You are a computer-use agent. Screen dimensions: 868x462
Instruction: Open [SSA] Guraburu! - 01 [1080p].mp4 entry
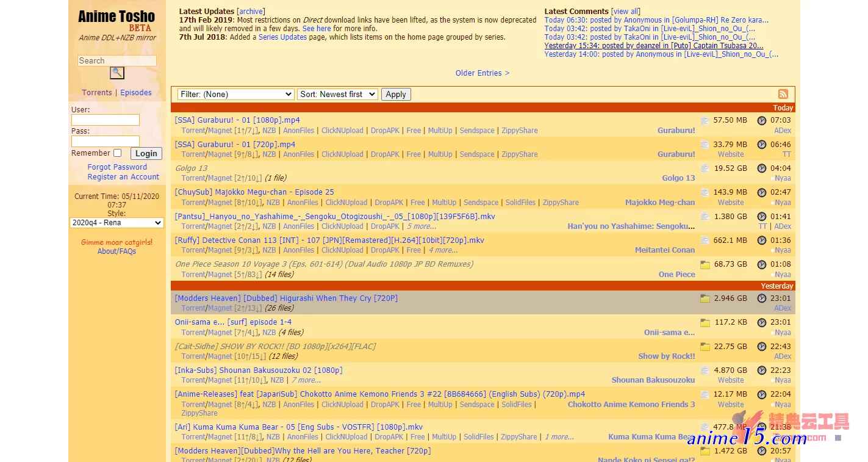[237, 120]
